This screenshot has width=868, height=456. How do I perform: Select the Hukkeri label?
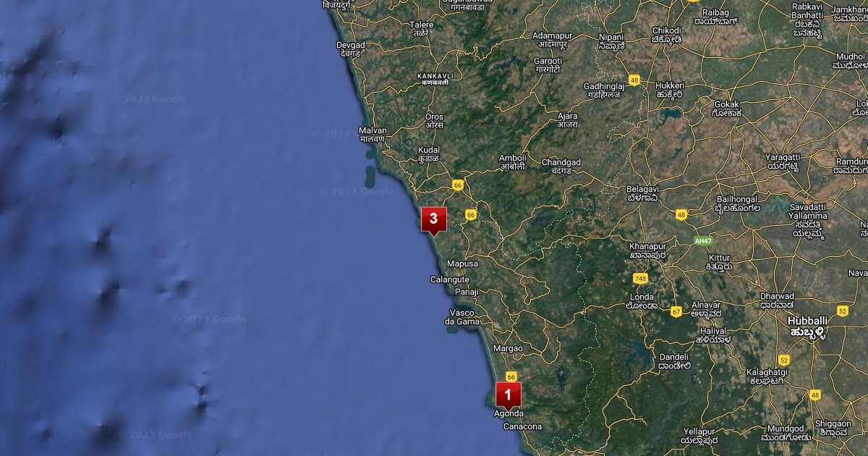coord(669,90)
